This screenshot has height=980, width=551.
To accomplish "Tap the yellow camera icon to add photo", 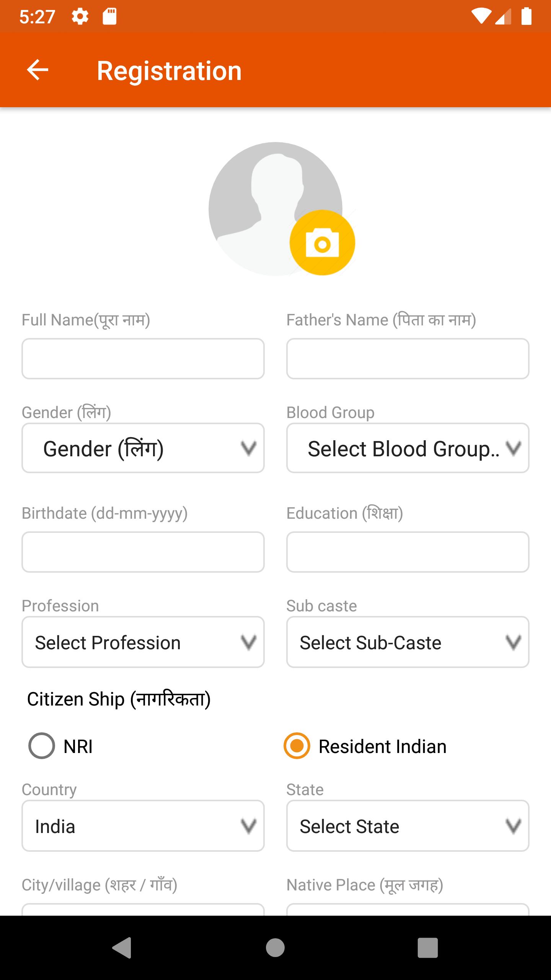I will click(x=322, y=243).
